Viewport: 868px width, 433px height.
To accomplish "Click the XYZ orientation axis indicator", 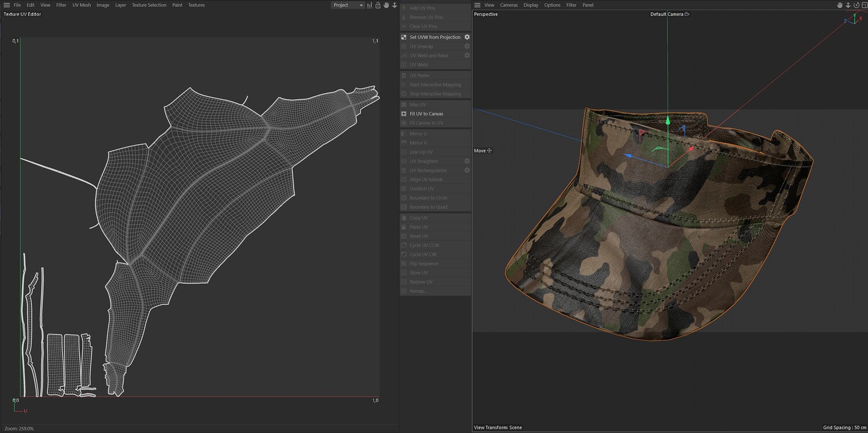I will coord(853,19).
